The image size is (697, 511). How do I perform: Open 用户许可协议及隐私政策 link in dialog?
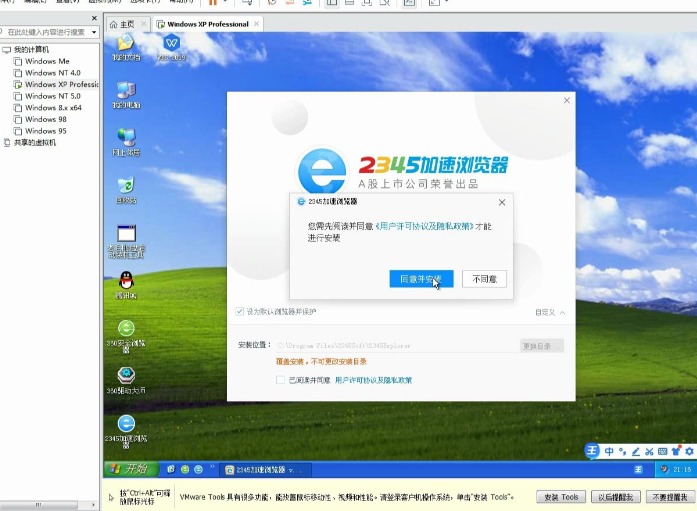tap(425, 226)
